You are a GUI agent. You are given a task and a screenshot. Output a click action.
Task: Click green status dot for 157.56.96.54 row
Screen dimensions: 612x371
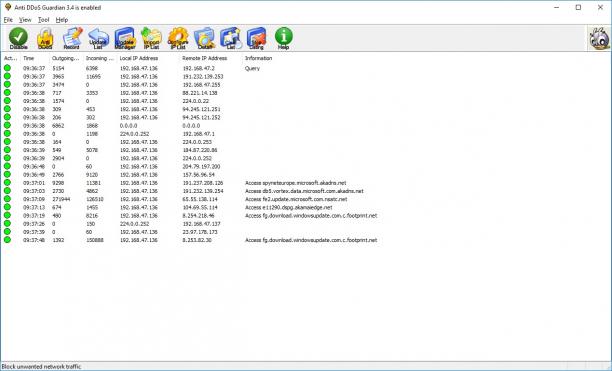(7, 174)
